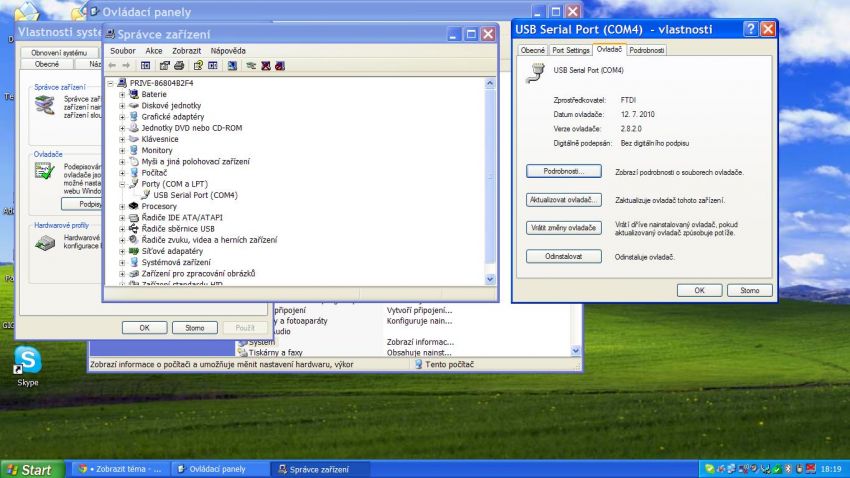Expand the Diskové jednotky node
The height and width of the screenshot is (478, 850).
(x=122, y=106)
